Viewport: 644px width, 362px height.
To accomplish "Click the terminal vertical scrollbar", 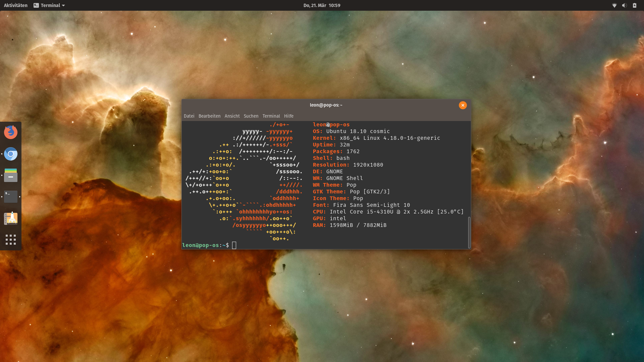I will (x=469, y=232).
